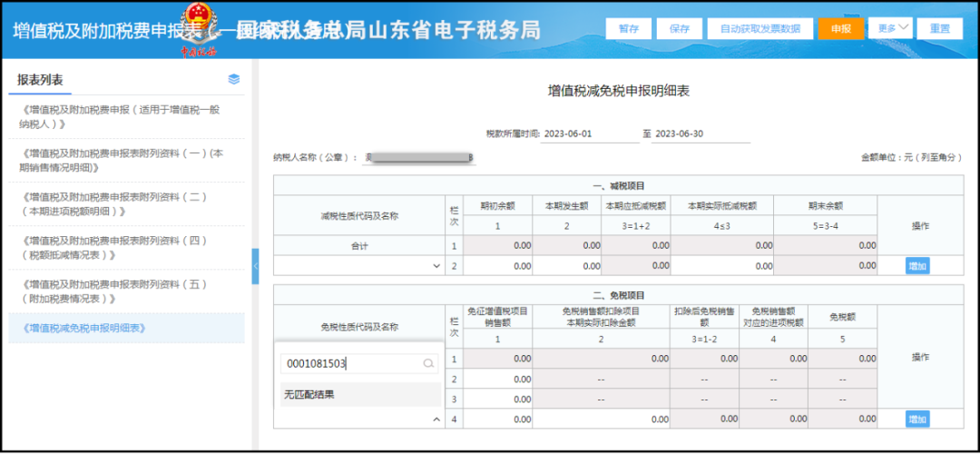
Task: Click 增加 button in 免税项目 table
Action: click(x=917, y=419)
